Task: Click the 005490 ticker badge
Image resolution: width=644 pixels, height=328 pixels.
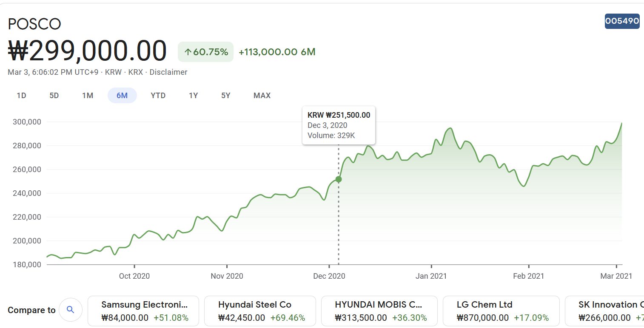Action: point(622,21)
